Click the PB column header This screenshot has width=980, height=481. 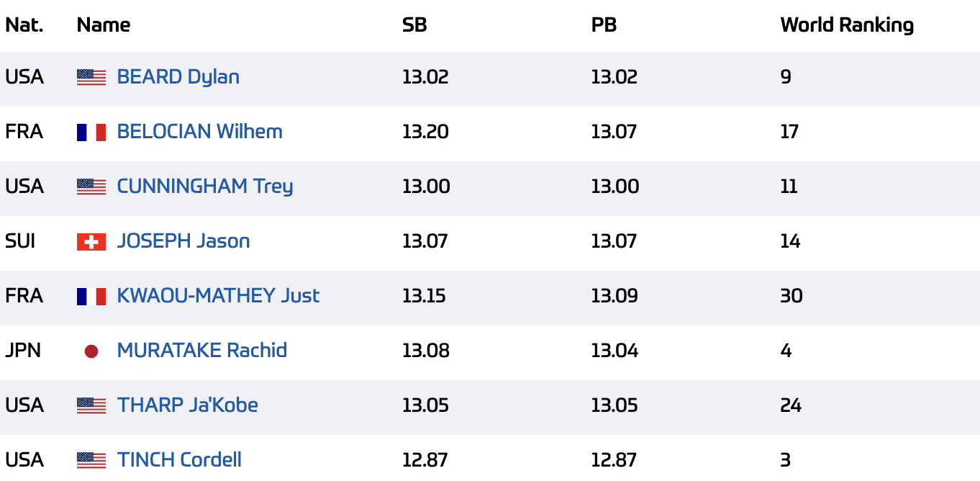click(x=604, y=25)
